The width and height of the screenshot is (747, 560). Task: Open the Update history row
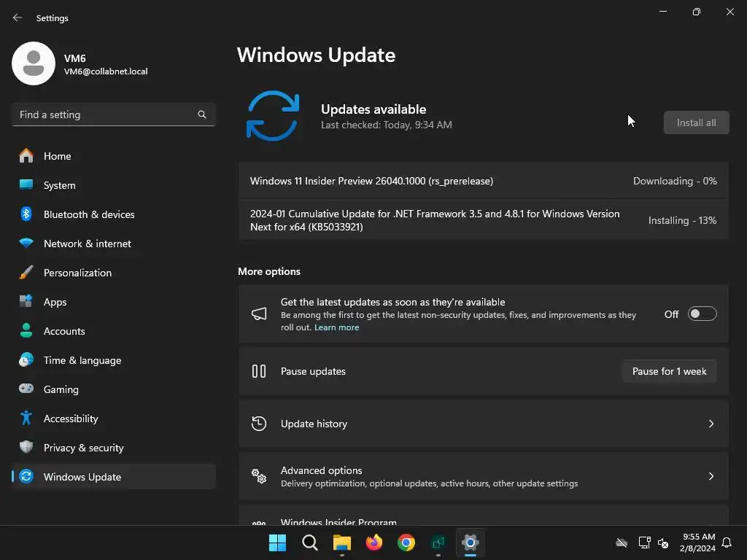483,424
